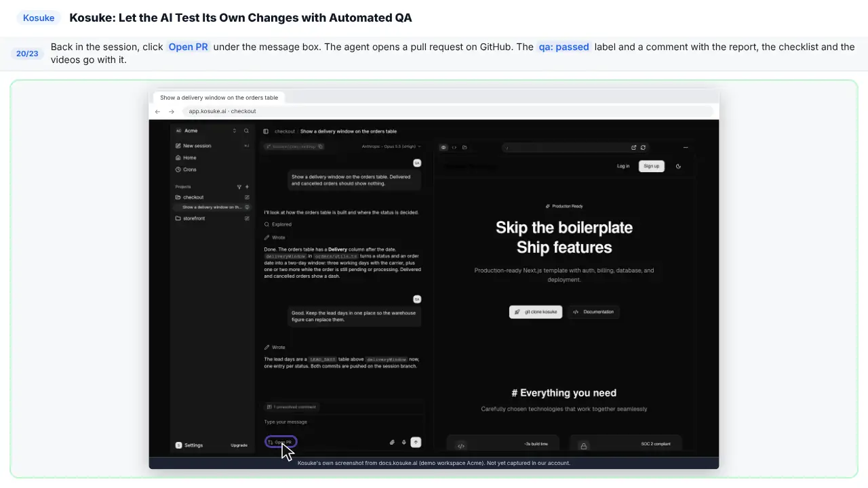
Task: Open the Anthropic Opus model dropdown
Action: [x=391, y=146]
